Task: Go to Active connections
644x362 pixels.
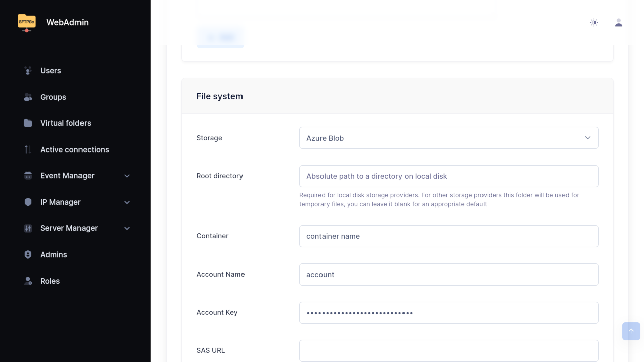Action: [x=74, y=150]
